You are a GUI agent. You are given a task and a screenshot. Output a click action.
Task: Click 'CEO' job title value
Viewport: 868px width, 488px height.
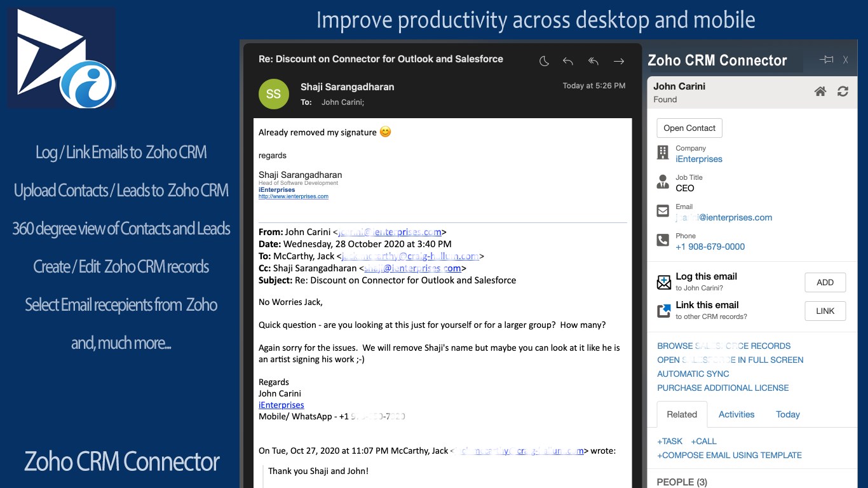point(685,188)
